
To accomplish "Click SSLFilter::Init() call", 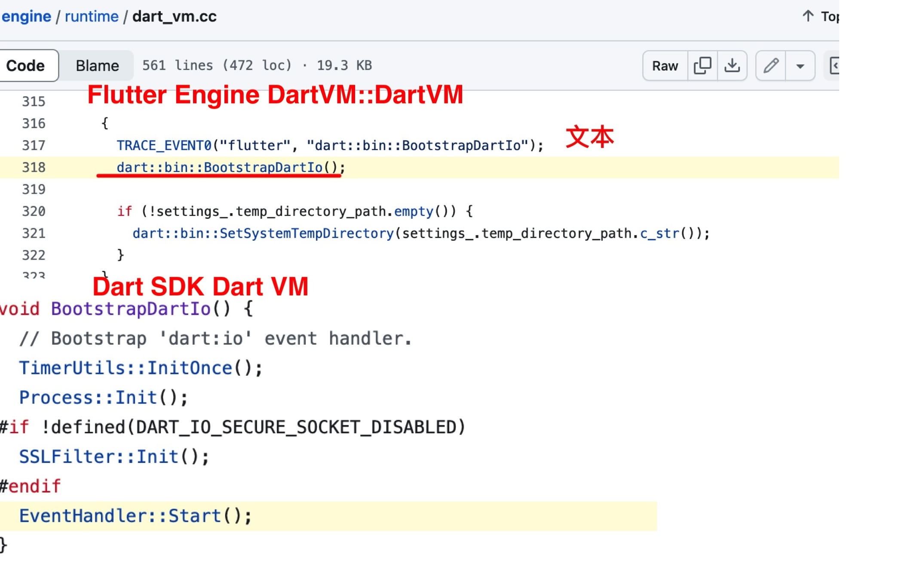I will tap(114, 456).
